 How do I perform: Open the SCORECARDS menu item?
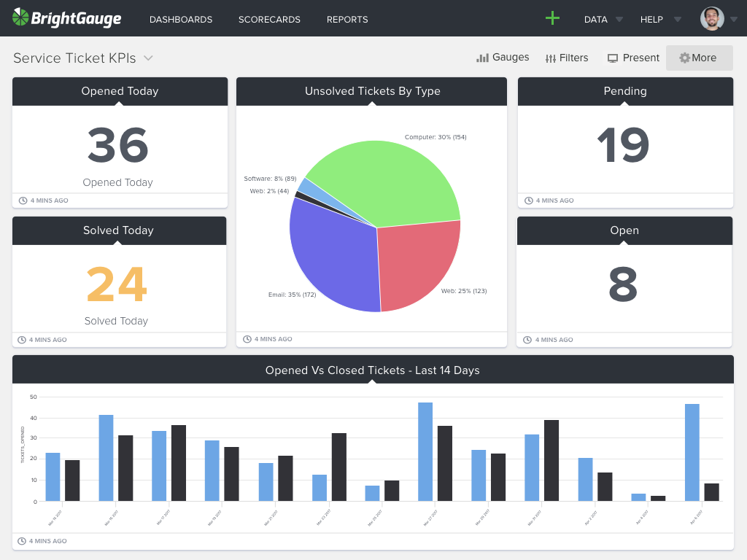pos(269,20)
